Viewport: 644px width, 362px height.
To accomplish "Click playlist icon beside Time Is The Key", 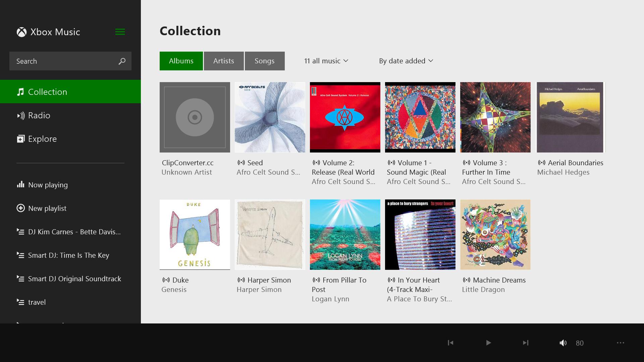I will pos(20,255).
